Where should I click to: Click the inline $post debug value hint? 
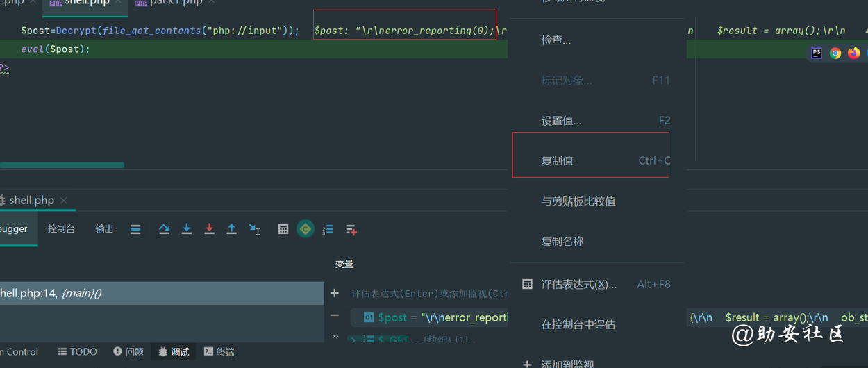click(x=410, y=31)
